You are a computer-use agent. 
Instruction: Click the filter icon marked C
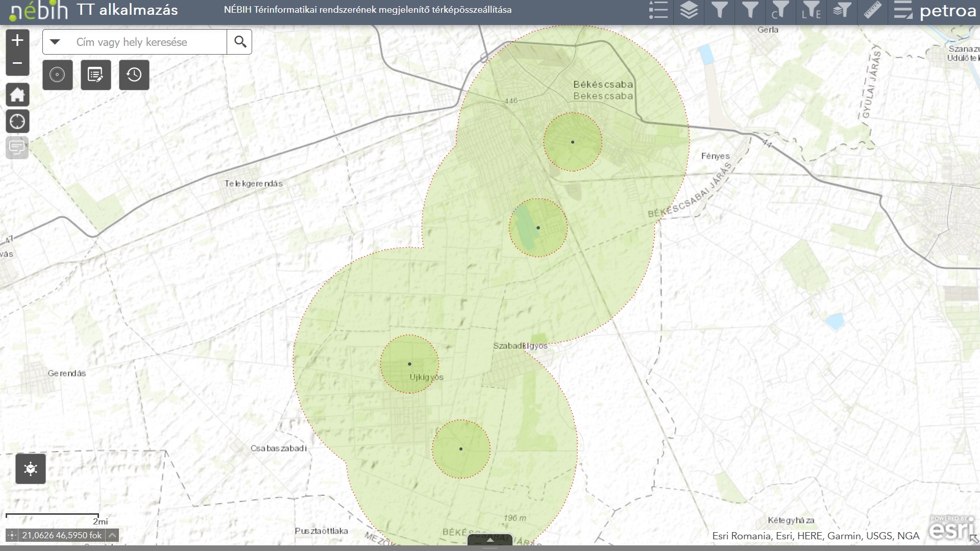780,10
